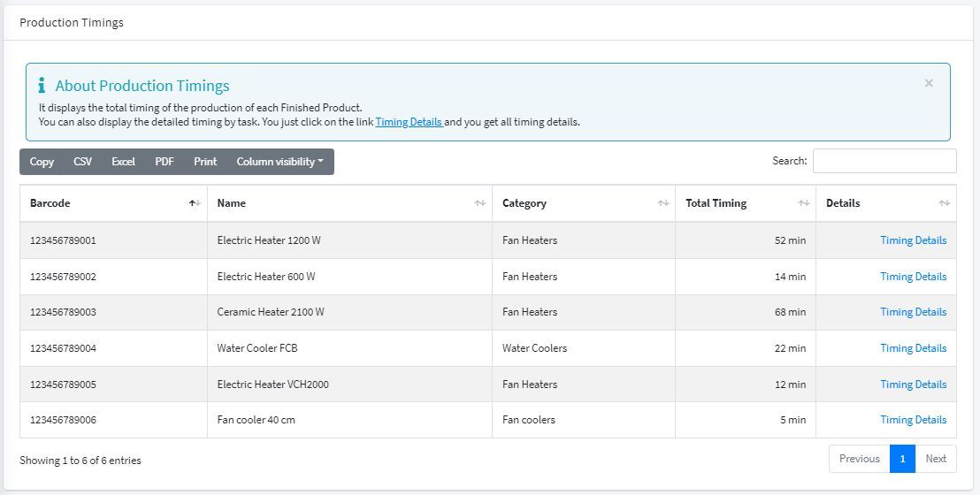Focus the Search input field
Screen dimensions: 980x495
[884, 161]
